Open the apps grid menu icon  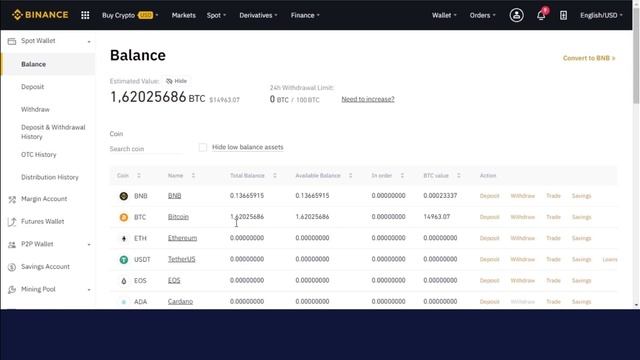(85, 15)
